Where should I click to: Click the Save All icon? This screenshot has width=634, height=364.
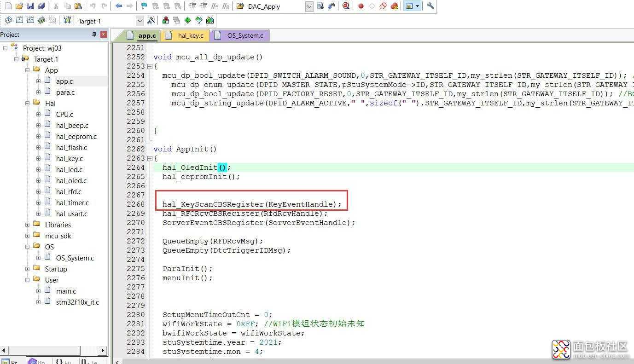(41, 6)
